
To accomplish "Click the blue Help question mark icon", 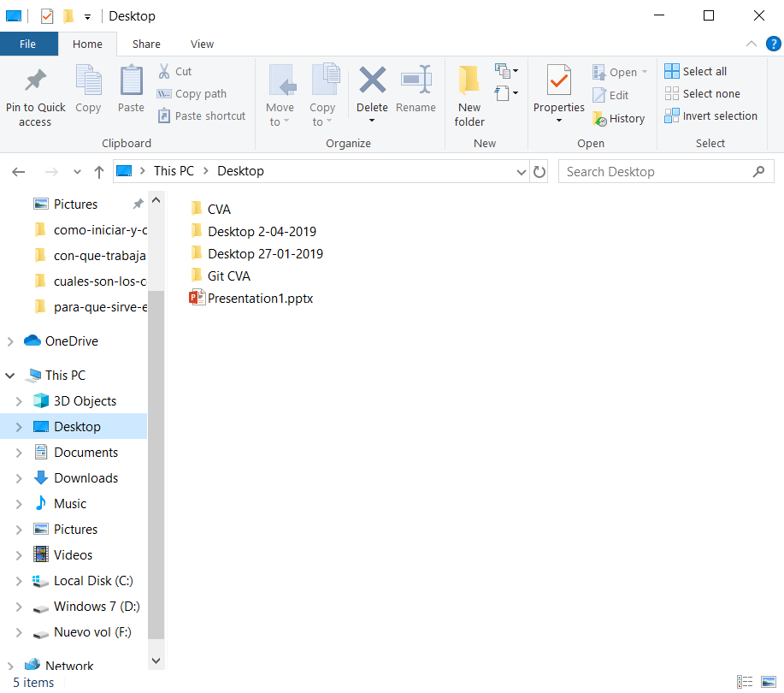I will [x=773, y=44].
